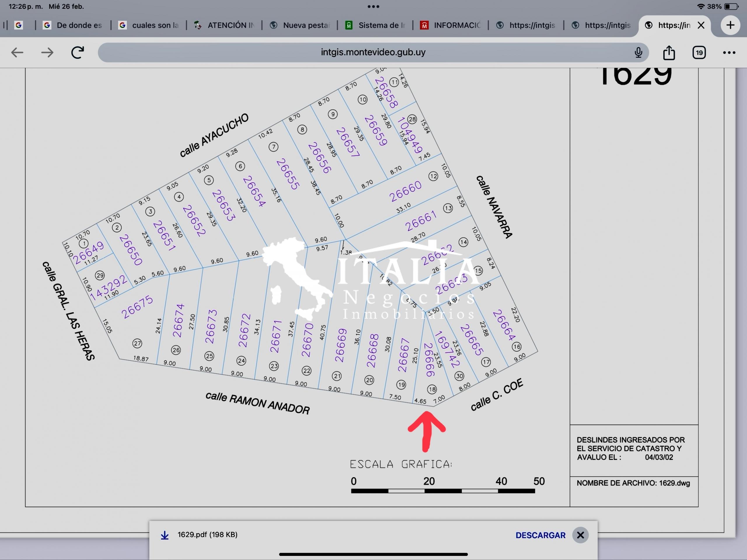Tap the microphone voice search icon
Image resolution: width=747 pixels, height=560 pixels.
pos(638,52)
